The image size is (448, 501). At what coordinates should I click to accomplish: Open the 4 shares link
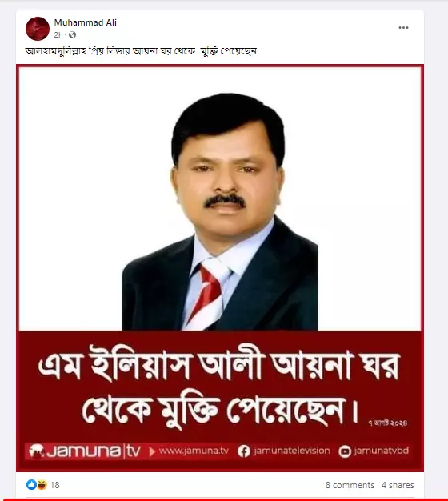coord(398,485)
